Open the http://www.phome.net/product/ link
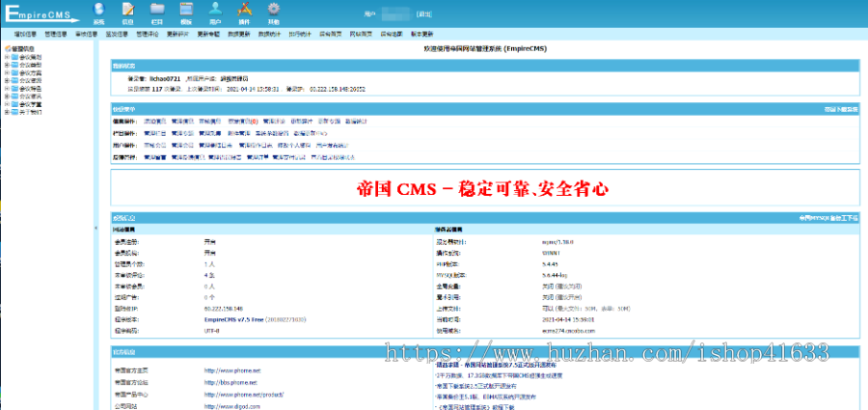Screen dimensions: 868x410 click(244, 395)
